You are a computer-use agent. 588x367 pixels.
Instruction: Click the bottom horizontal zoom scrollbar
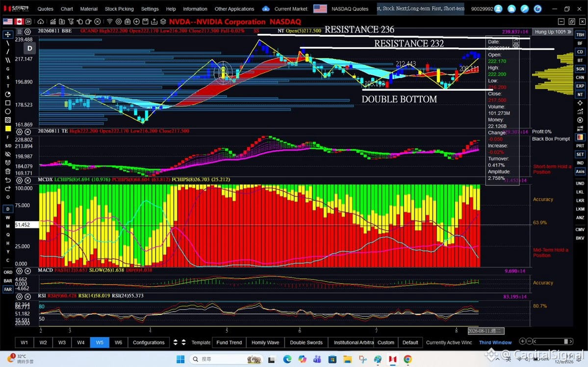coord(554,341)
